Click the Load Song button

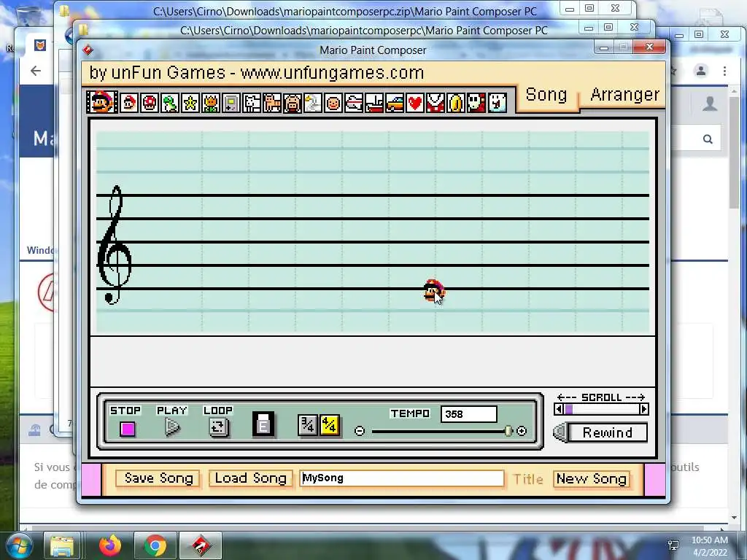[x=251, y=478]
